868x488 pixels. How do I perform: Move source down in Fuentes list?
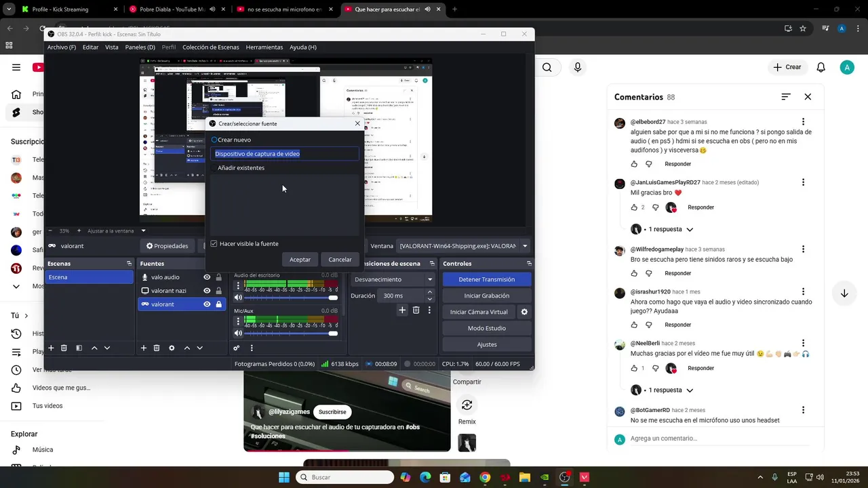tap(199, 348)
